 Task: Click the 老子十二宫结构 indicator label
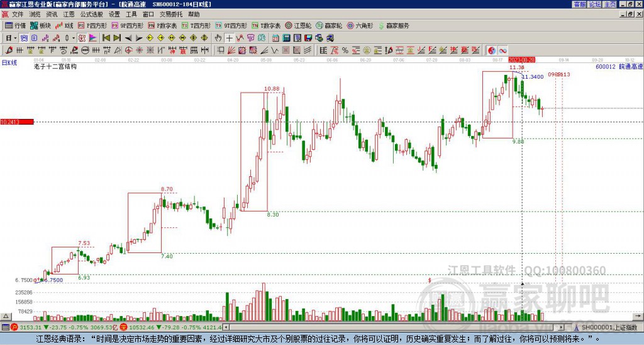coord(55,66)
